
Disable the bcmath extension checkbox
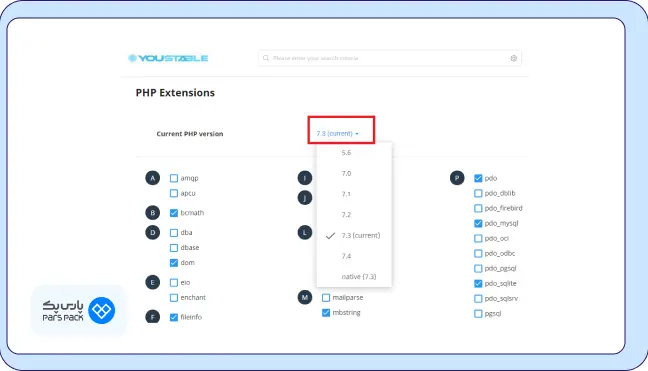(174, 213)
